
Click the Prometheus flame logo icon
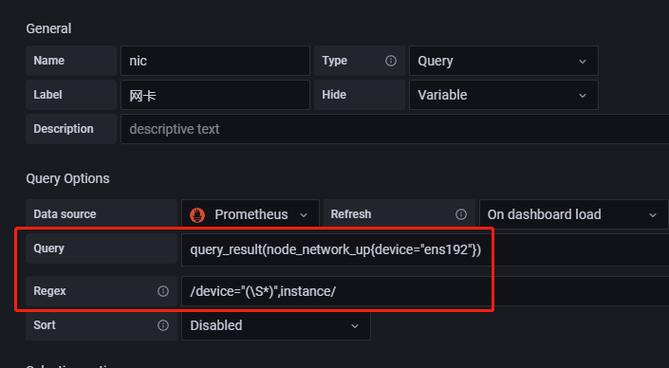tap(197, 215)
